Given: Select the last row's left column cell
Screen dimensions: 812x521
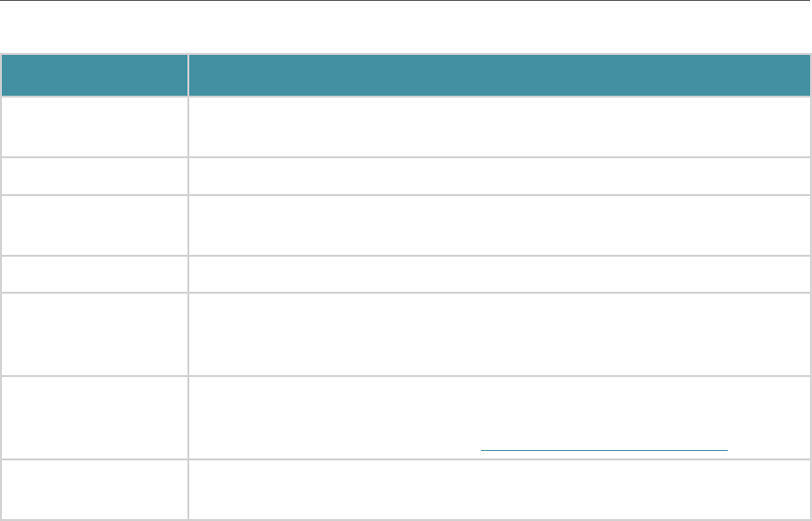Looking at the screenshot, I should [x=94, y=489].
